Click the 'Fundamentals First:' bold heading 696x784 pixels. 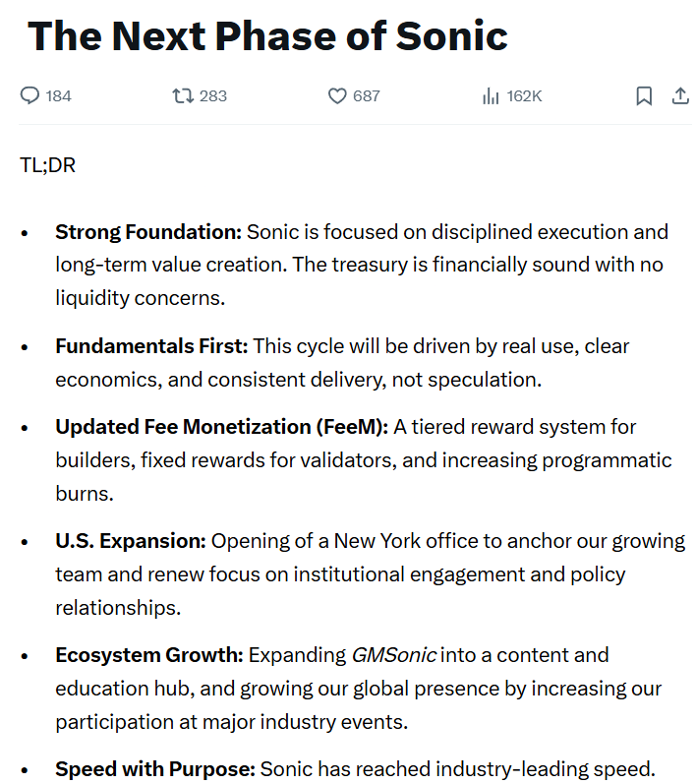coord(152,346)
